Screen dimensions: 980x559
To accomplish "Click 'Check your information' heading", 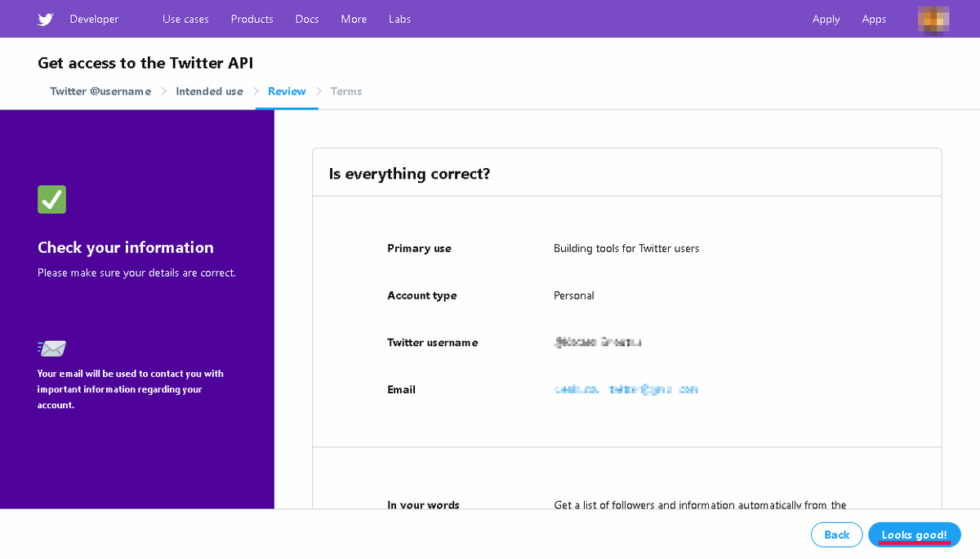I will pos(126,247).
